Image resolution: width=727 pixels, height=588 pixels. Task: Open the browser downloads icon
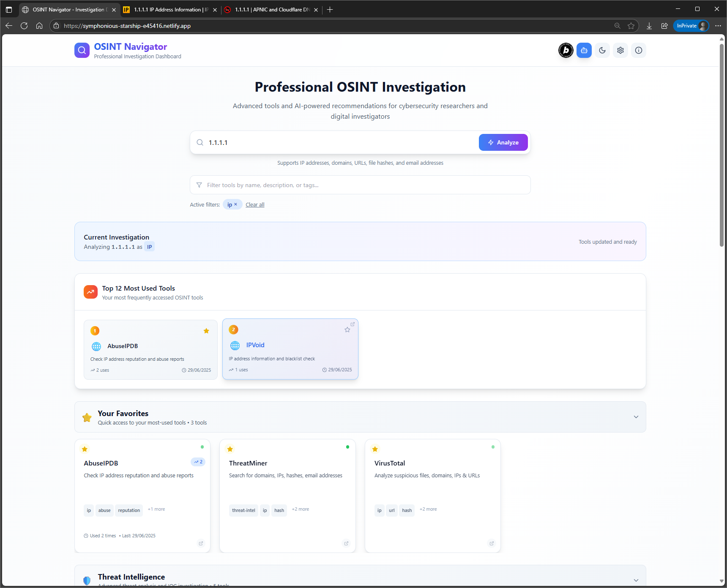pos(649,26)
